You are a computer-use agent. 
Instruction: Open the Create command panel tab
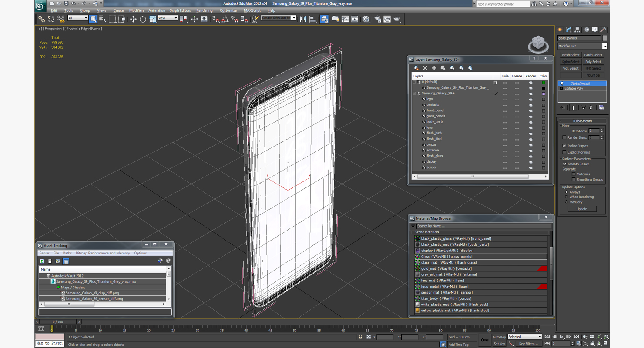(x=560, y=30)
